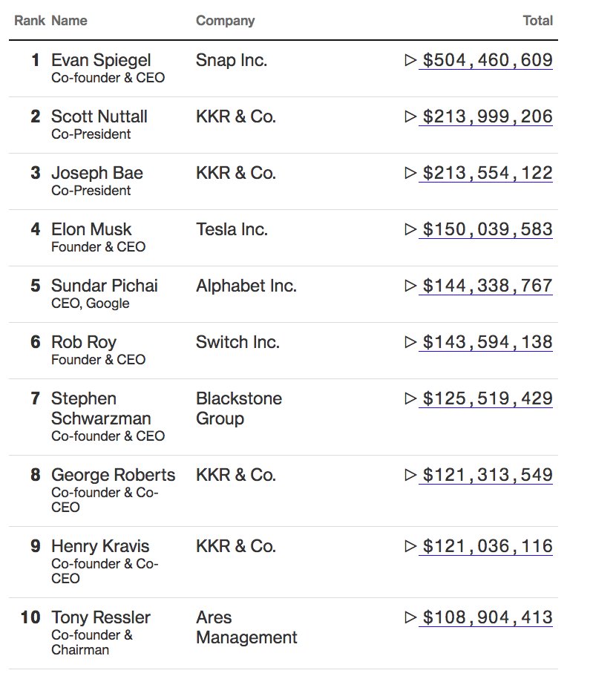Image resolution: width=616 pixels, height=676 pixels.
Task: Expand the disclosure triangle for Elon Musk
Action: tap(410, 229)
